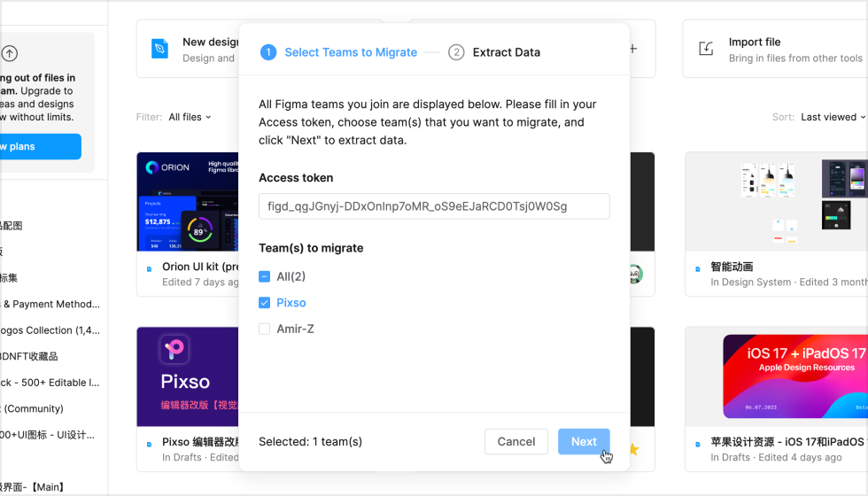Viewport: 868px width, 496px height.
Task: Open the Last viewed sort dropdown
Action: pos(833,117)
